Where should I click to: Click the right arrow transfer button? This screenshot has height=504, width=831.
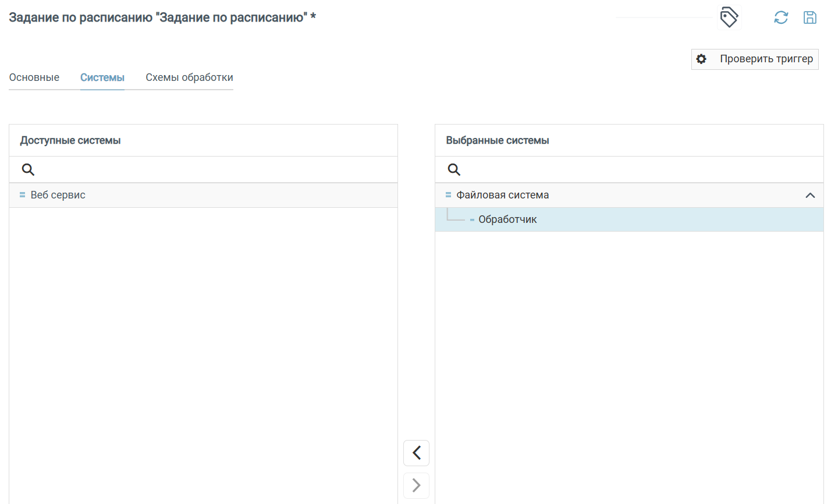(x=416, y=485)
